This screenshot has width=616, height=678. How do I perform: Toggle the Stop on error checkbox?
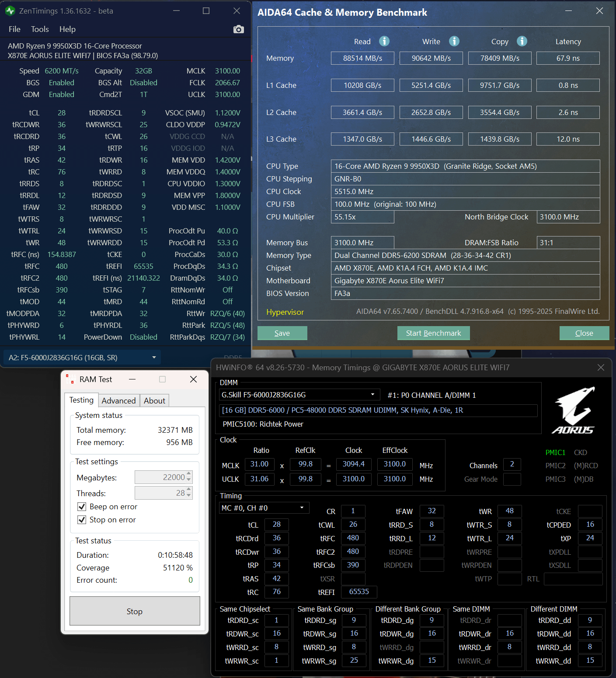click(x=82, y=520)
